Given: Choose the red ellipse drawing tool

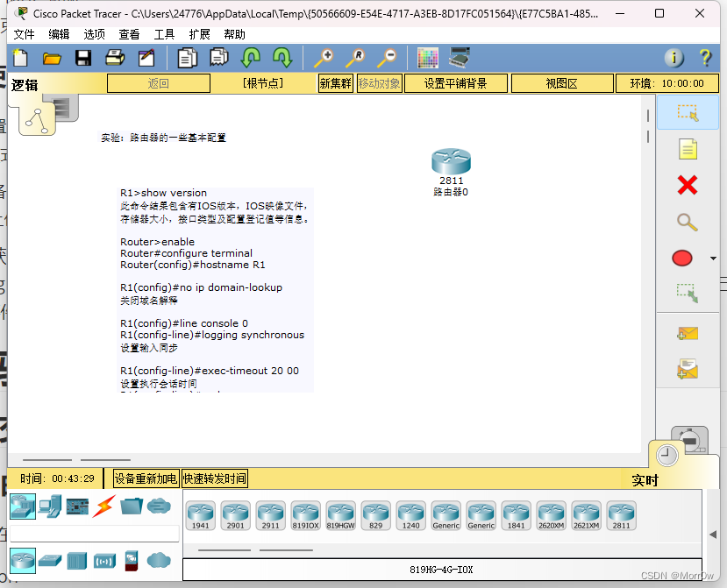Looking at the screenshot, I should pos(682,259).
